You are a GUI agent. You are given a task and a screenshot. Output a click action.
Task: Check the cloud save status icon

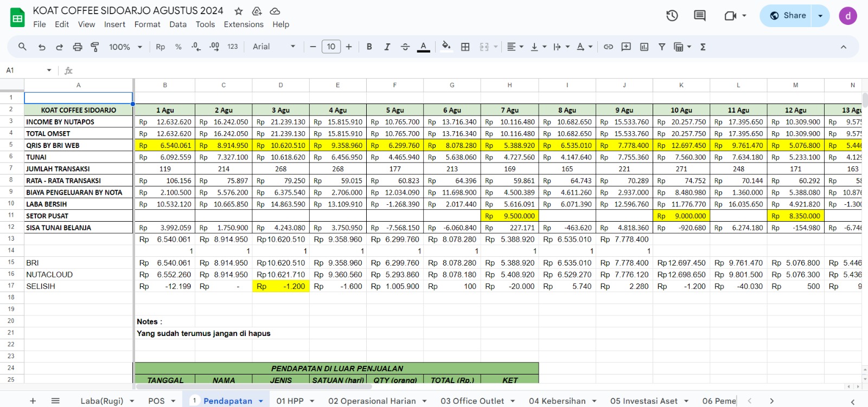point(275,11)
